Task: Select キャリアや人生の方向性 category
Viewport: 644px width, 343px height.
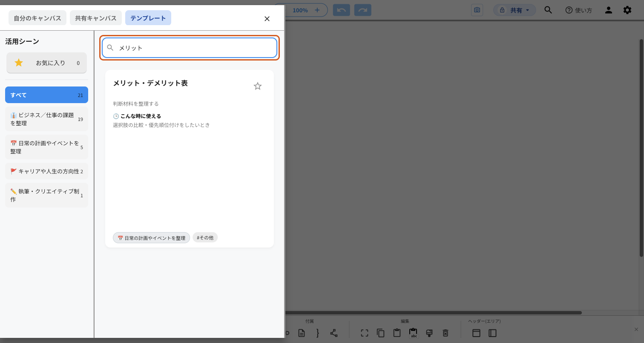Action: pyautogui.click(x=46, y=171)
